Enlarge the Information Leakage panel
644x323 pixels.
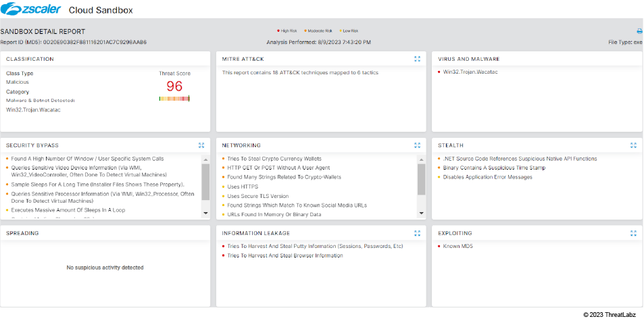click(x=418, y=233)
